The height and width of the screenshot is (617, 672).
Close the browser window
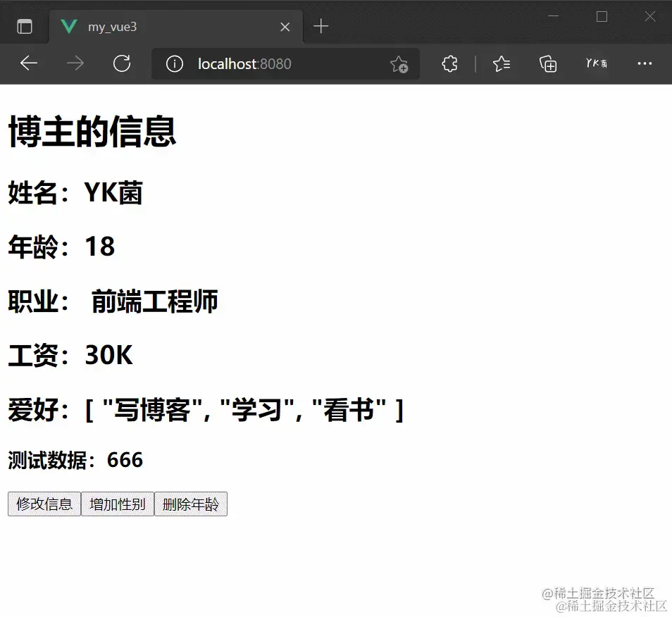coord(650,16)
